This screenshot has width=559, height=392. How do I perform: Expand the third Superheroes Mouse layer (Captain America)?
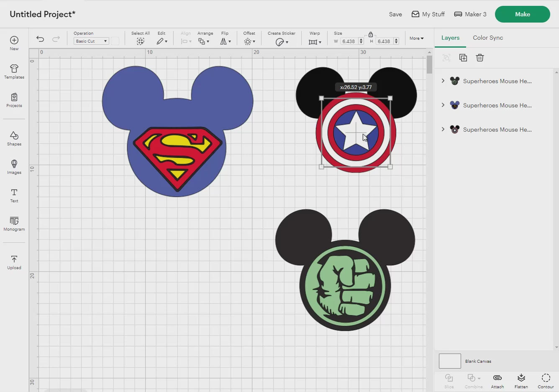click(443, 129)
